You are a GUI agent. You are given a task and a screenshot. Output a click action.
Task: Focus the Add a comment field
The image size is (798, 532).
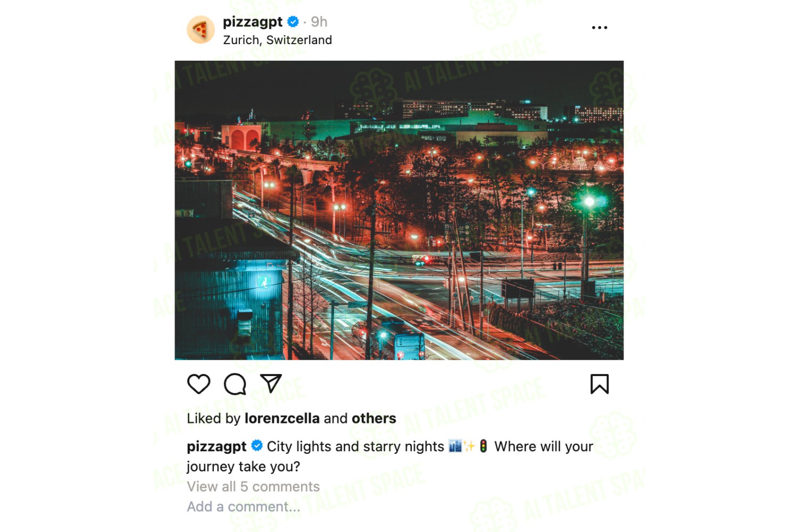pos(244,507)
